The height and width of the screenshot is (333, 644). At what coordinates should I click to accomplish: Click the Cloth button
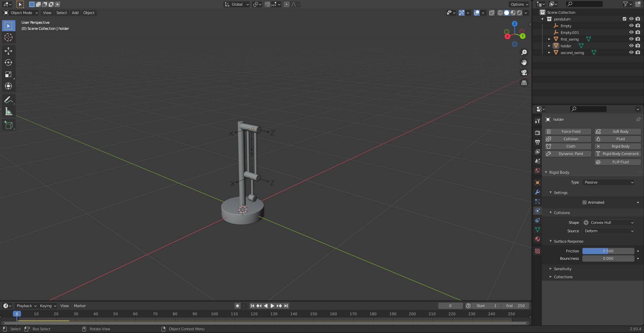pyautogui.click(x=568, y=146)
